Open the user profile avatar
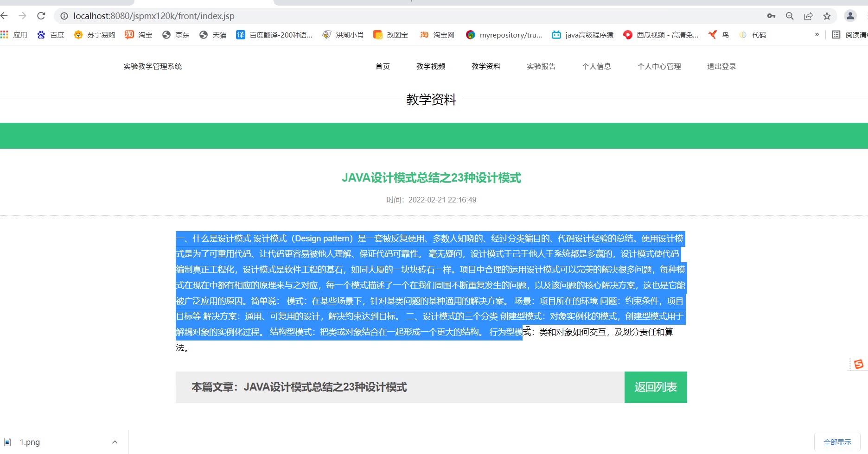Image resolution: width=868 pixels, height=454 pixels. (850, 16)
